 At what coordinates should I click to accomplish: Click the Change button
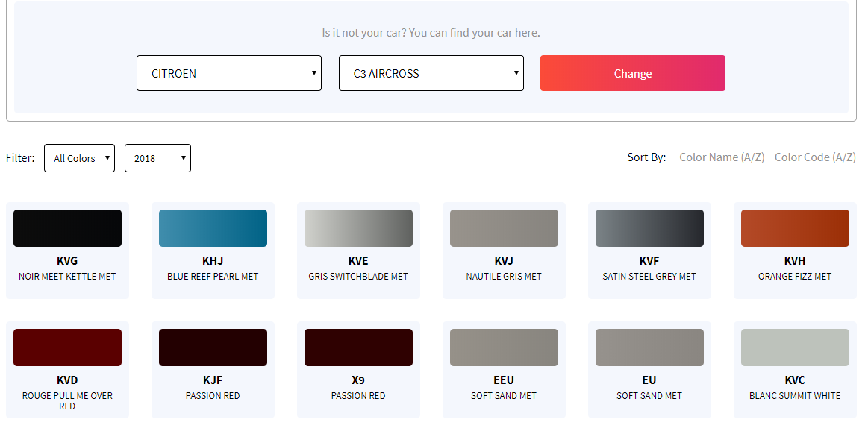click(632, 73)
